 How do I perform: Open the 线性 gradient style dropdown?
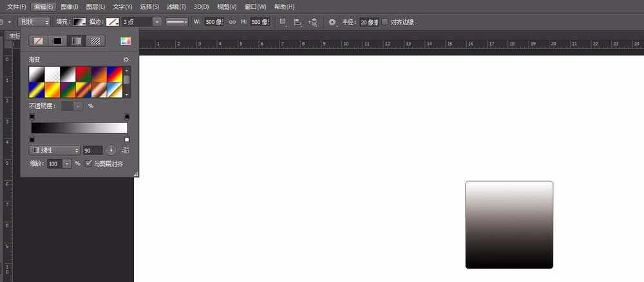pos(55,149)
